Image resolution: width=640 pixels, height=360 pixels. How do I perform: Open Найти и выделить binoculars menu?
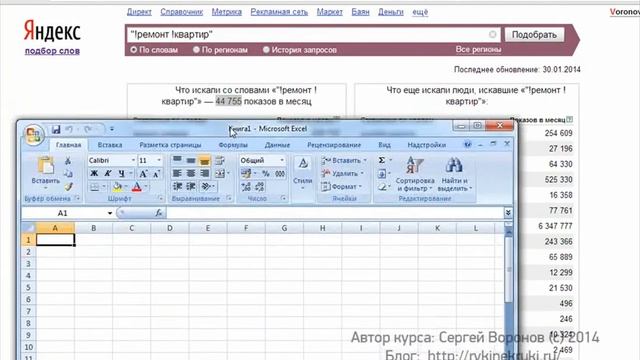pyautogui.click(x=454, y=174)
